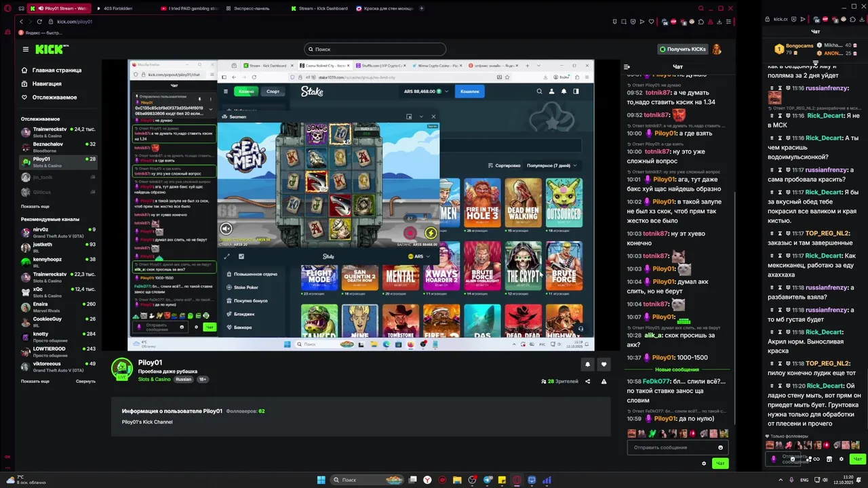The height and width of the screenshot is (488, 868).
Task: Click the Windows Start button
Action: point(321,480)
